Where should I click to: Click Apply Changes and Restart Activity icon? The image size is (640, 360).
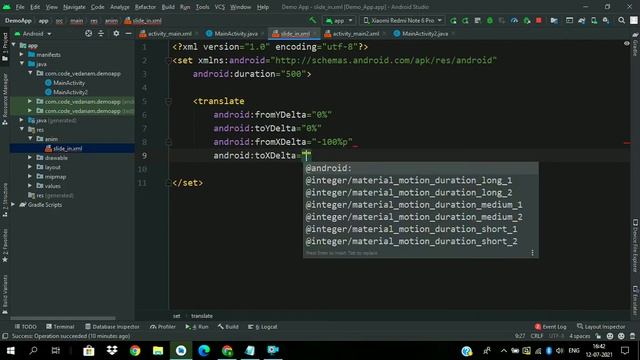(x=465, y=20)
